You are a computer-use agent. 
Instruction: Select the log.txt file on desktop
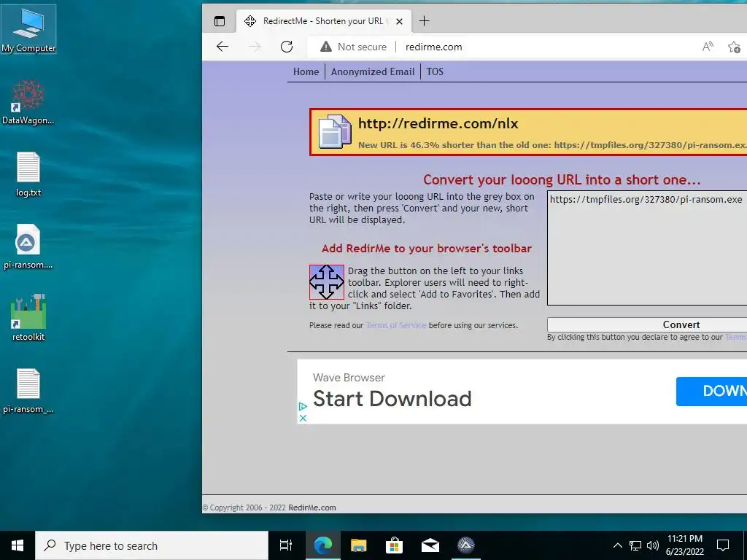tap(28, 174)
